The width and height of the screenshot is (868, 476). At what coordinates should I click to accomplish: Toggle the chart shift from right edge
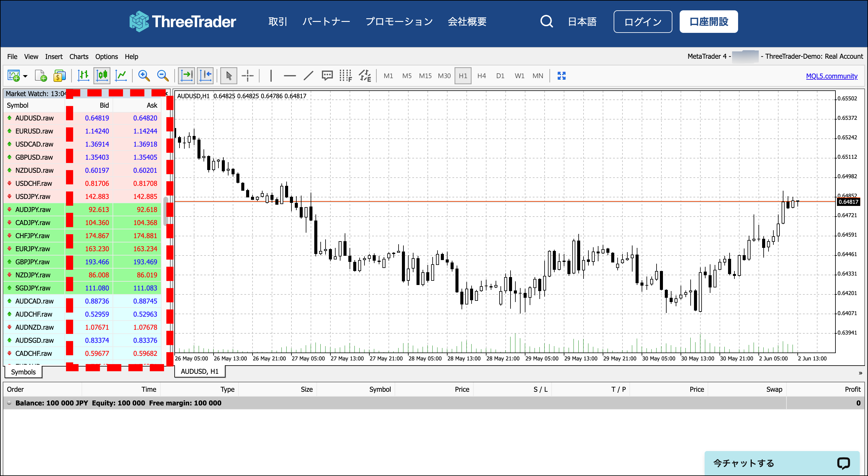(x=206, y=75)
